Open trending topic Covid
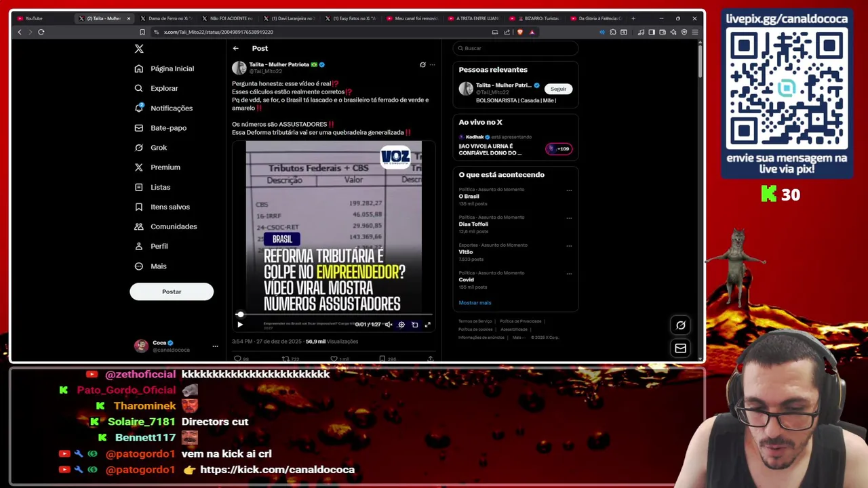Viewport: 868px width, 488px height. coord(467,280)
